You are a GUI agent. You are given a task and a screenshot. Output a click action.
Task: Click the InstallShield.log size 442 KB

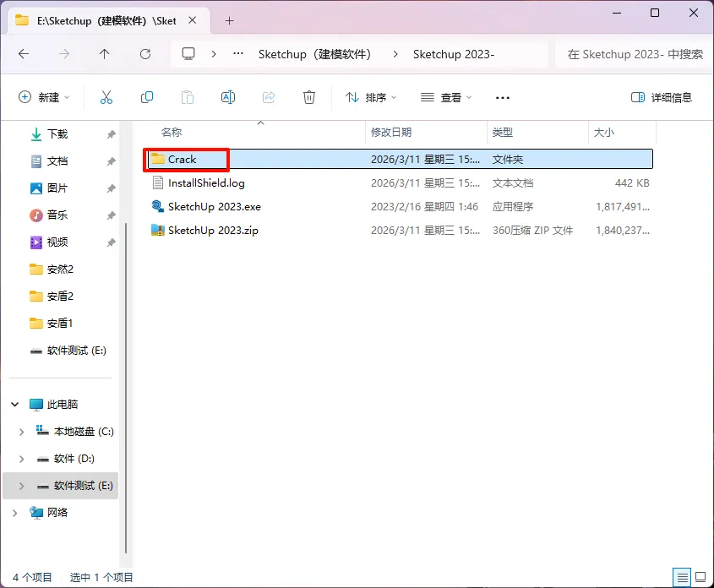click(x=632, y=183)
